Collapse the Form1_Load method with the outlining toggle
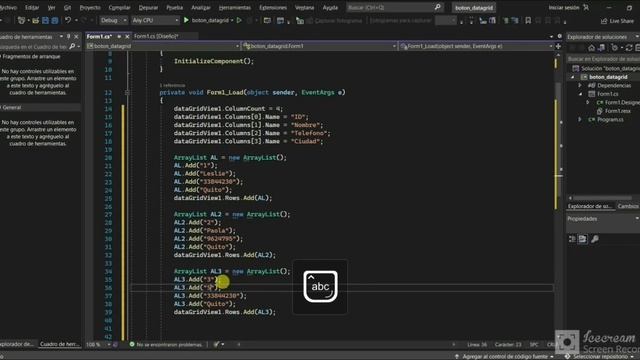Viewport: 640px width, 360px height. pos(127,93)
